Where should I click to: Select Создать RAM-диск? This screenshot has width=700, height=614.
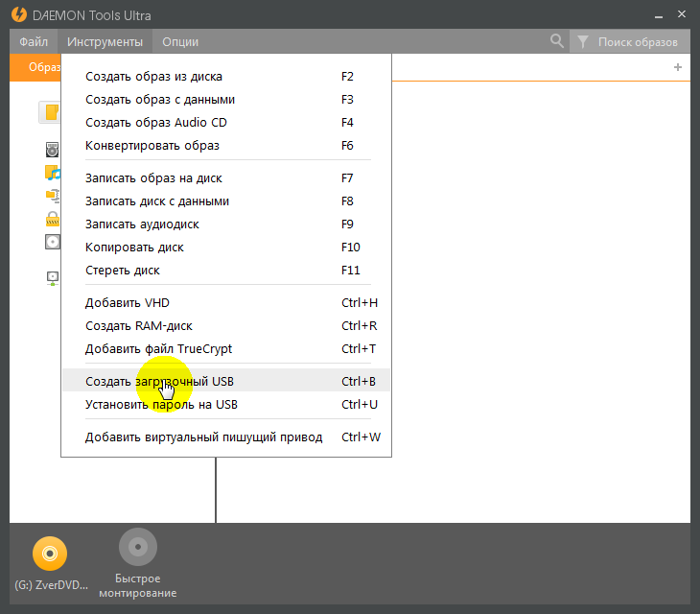(226, 326)
